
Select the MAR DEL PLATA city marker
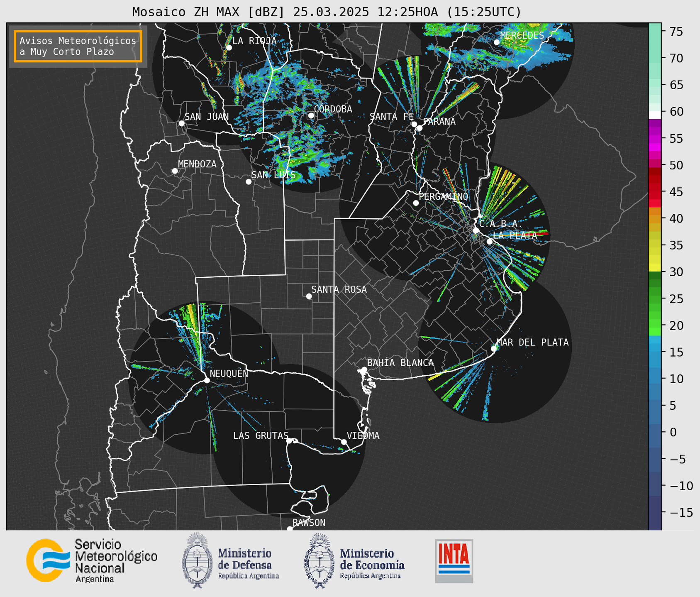(x=494, y=349)
